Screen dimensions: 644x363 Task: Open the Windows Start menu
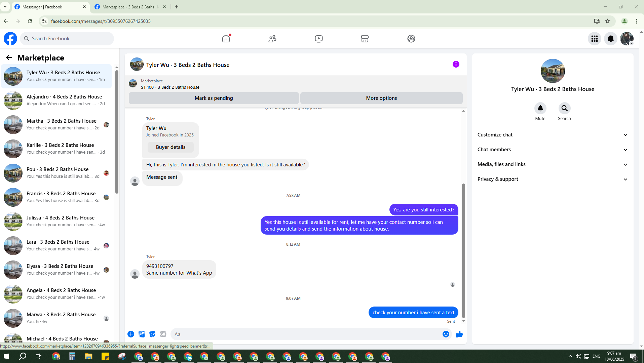click(6, 356)
